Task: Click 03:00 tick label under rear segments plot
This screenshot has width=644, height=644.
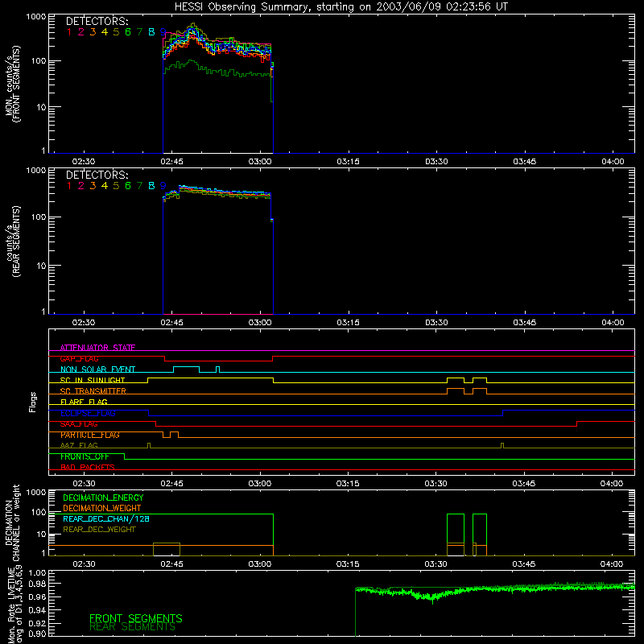Action: pos(259,323)
